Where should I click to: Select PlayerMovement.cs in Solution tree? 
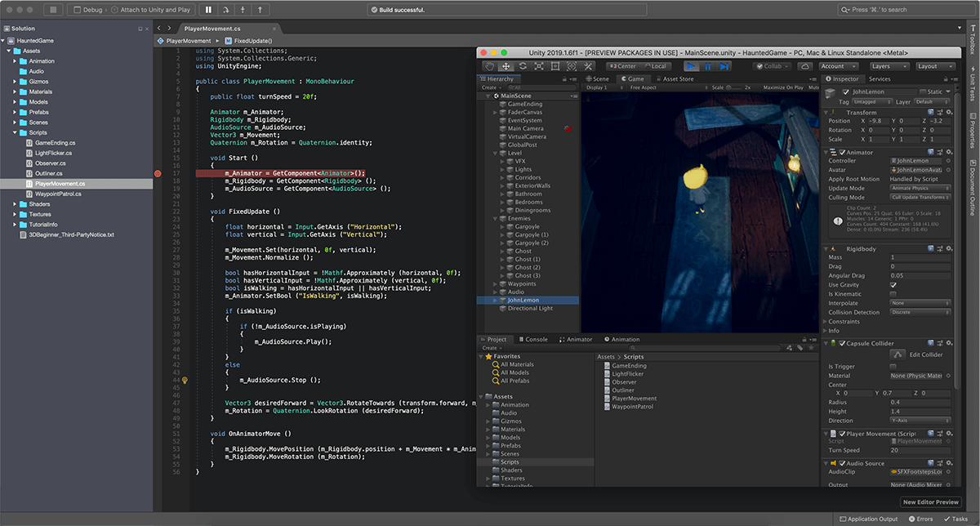60,184
